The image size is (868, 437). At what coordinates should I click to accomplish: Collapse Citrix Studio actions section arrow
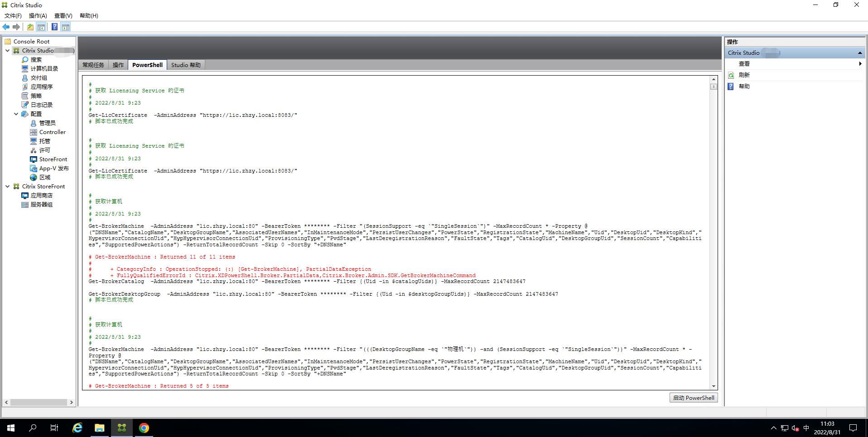[860, 53]
